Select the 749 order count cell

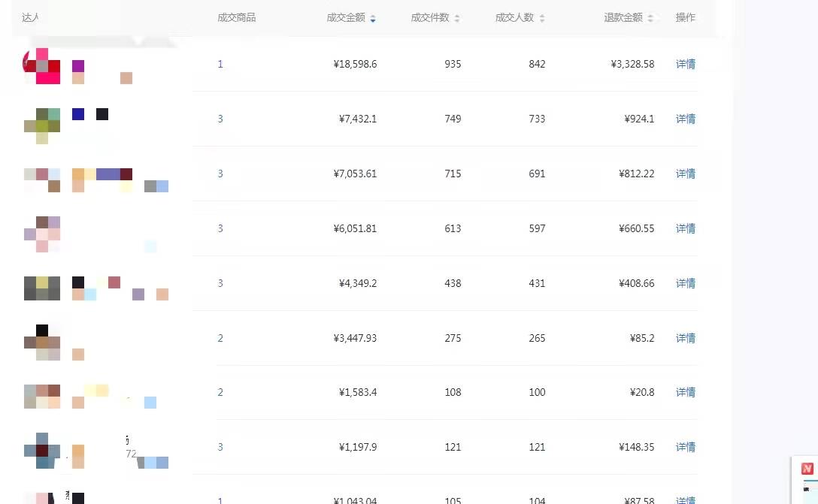(453, 119)
